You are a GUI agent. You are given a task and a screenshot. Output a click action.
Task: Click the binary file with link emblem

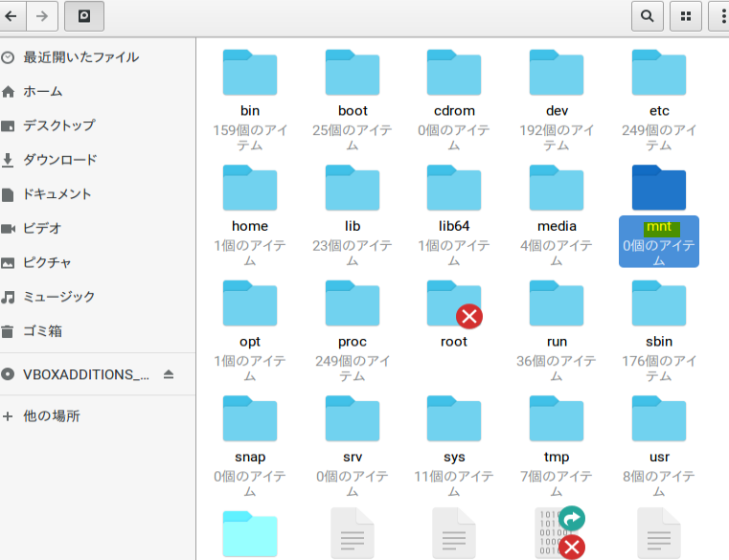coord(558,532)
